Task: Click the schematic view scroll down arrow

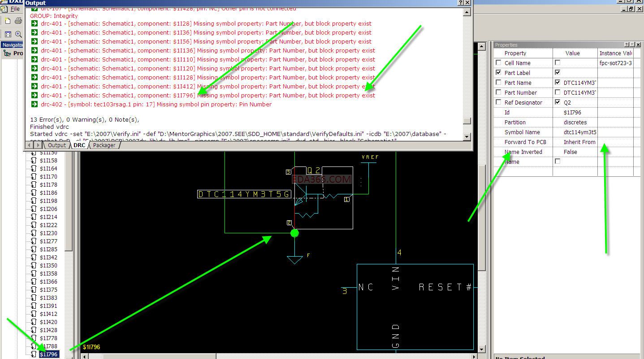Action: pyautogui.click(x=482, y=349)
